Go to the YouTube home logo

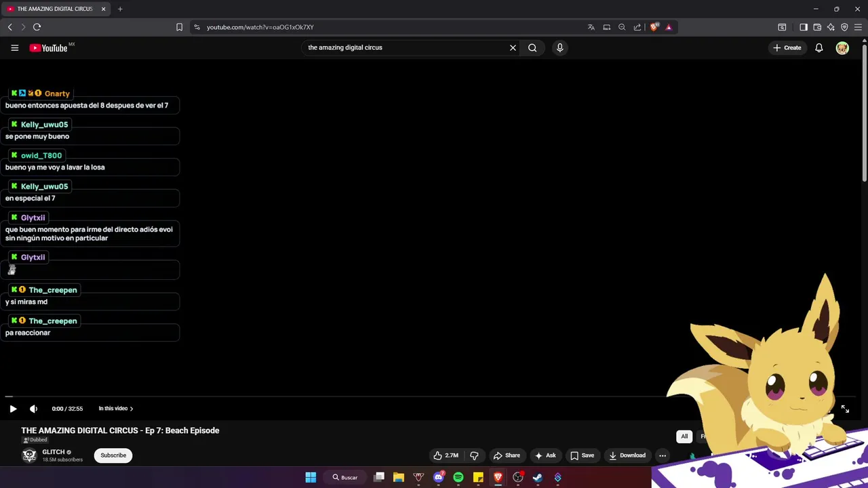(x=49, y=48)
